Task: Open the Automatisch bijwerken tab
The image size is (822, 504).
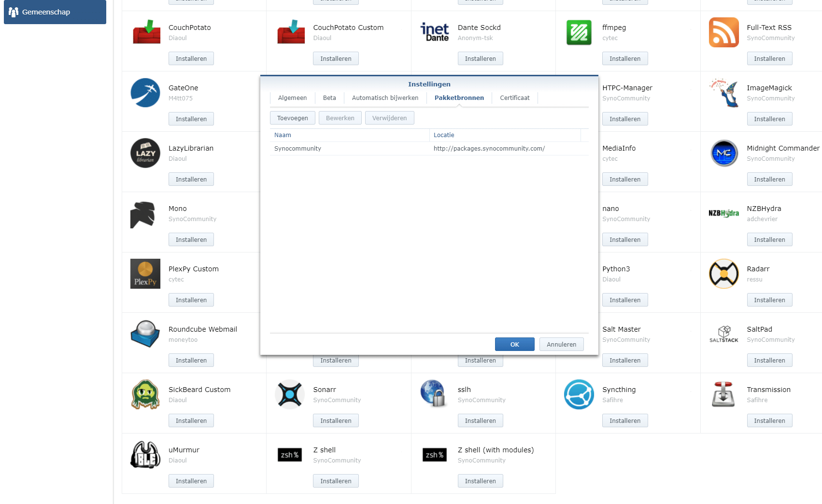Action: click(x=385, y=98)
